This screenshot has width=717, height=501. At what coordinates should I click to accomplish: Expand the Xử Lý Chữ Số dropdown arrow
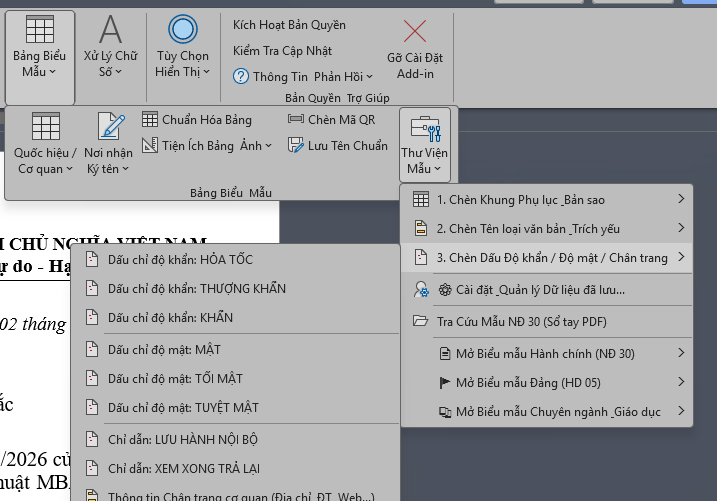[x=118, y=72]
